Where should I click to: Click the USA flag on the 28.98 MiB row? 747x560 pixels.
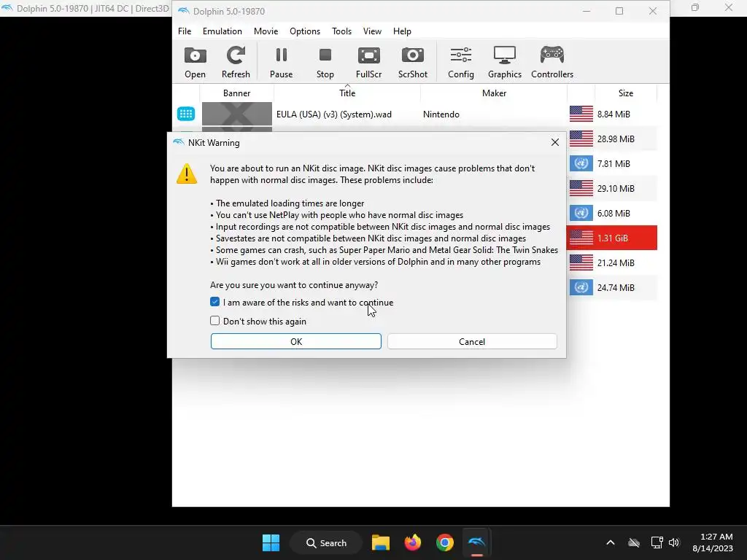point(581,139)
